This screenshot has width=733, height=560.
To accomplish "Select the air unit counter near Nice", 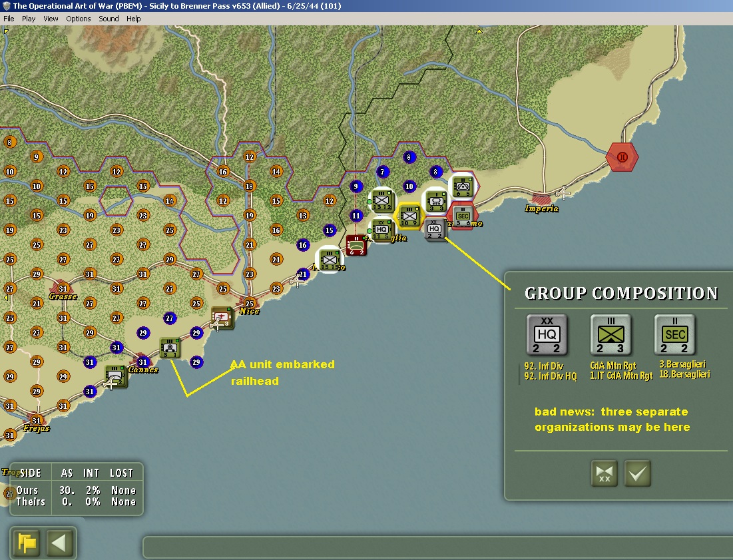I will point(222,318).
